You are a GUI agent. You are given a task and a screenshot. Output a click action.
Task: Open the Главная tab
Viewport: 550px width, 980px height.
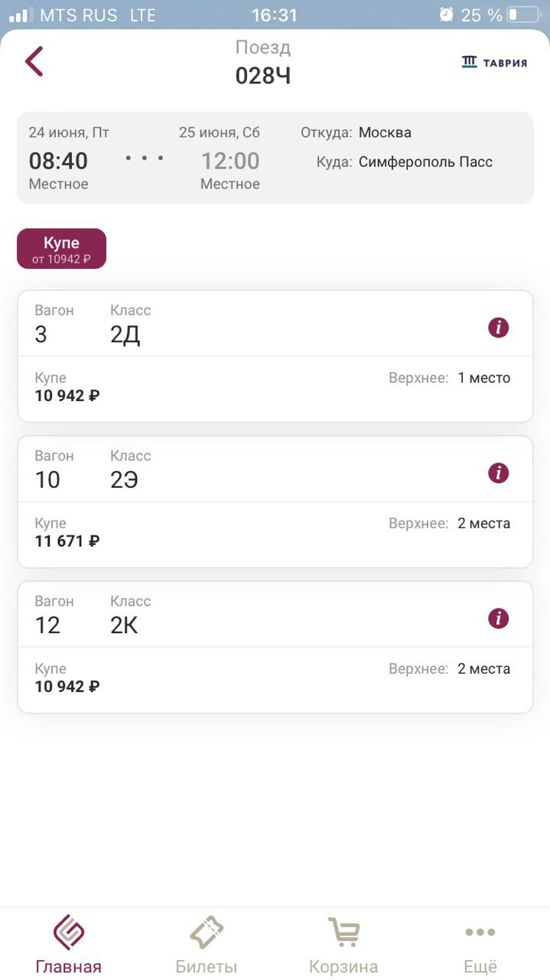click(68, 944)
